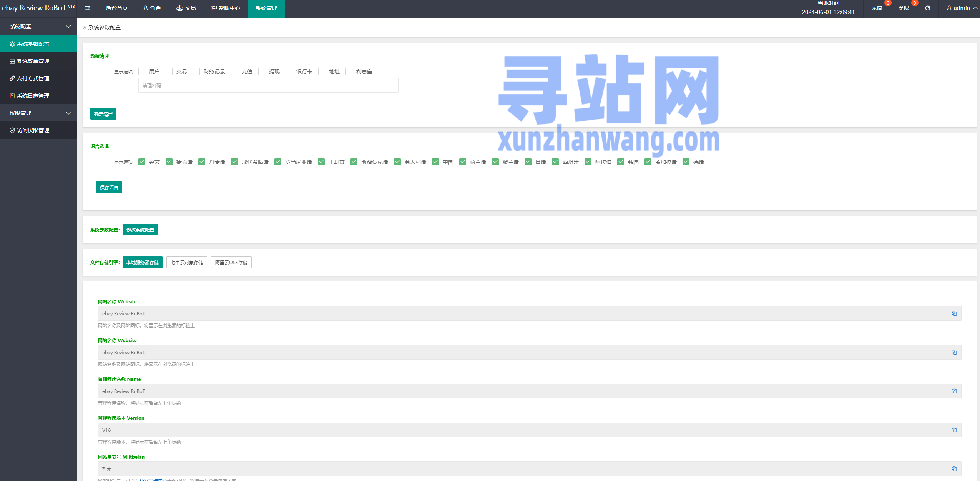980x481 pixels.
Task: Click the 支付方式管理 link icon
Action: point(12,78)
